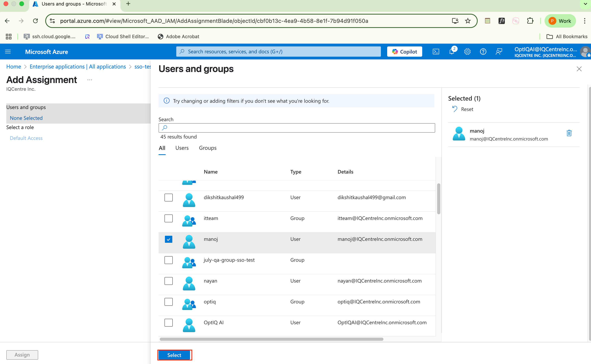This screenshot has width=591, height=364.
Task: Check the OptIQ AI user checkbox
Action: (169, 323)
